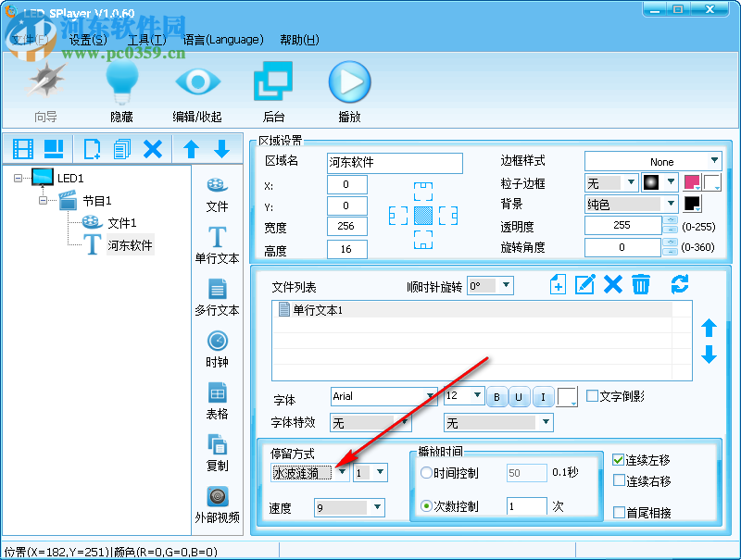741x560 pixels.
Task: Click the B bold button
Action: pyautogui.click(x=496, y=396)
